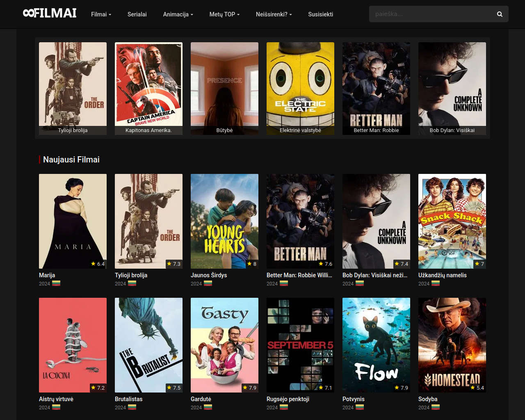Open the Susisiekti menu item

321,14
